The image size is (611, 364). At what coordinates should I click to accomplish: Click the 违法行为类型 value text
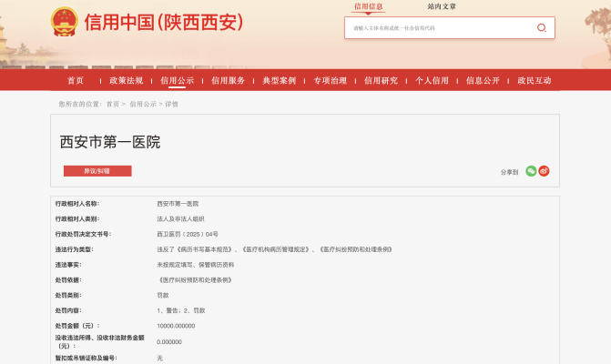pyautogui.click(x=274, y=249)
